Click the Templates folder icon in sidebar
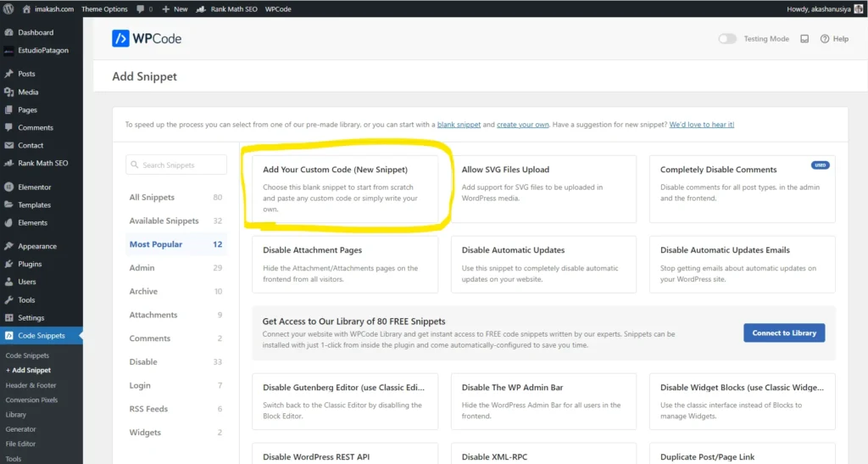 (x=8, y=205)
